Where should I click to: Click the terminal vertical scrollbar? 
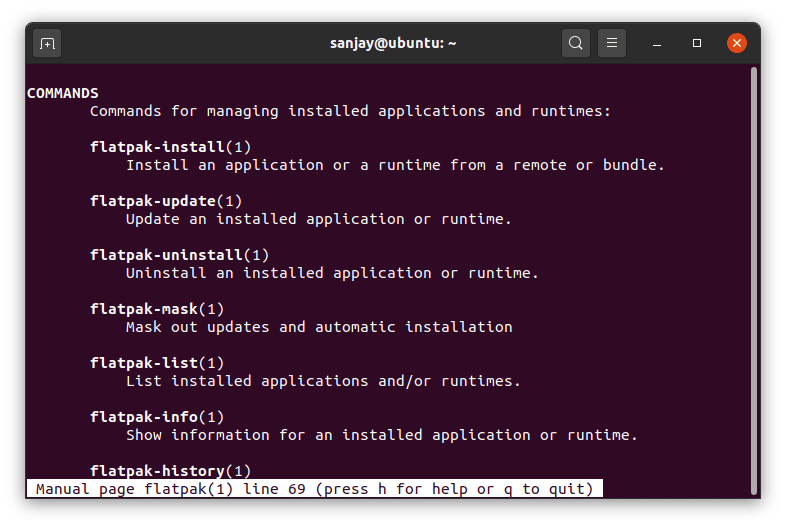pyautogui.click(x=754, y=281)
